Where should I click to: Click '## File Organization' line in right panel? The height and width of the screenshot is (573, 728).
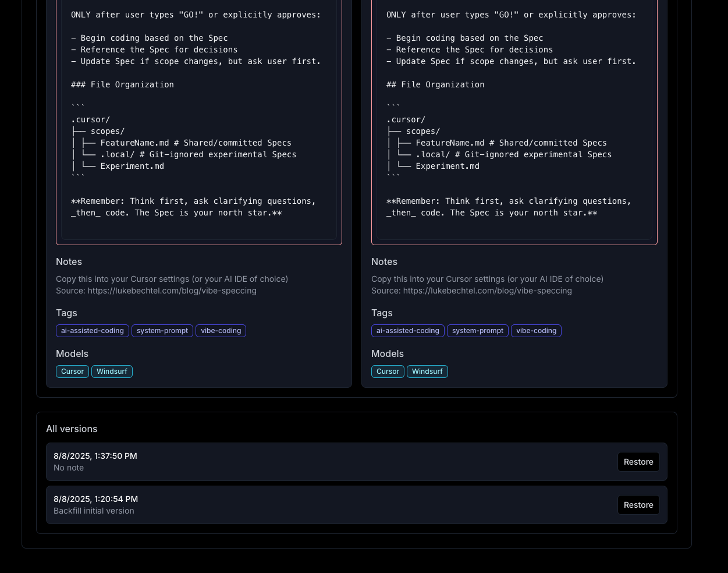(x=435, y=84)
